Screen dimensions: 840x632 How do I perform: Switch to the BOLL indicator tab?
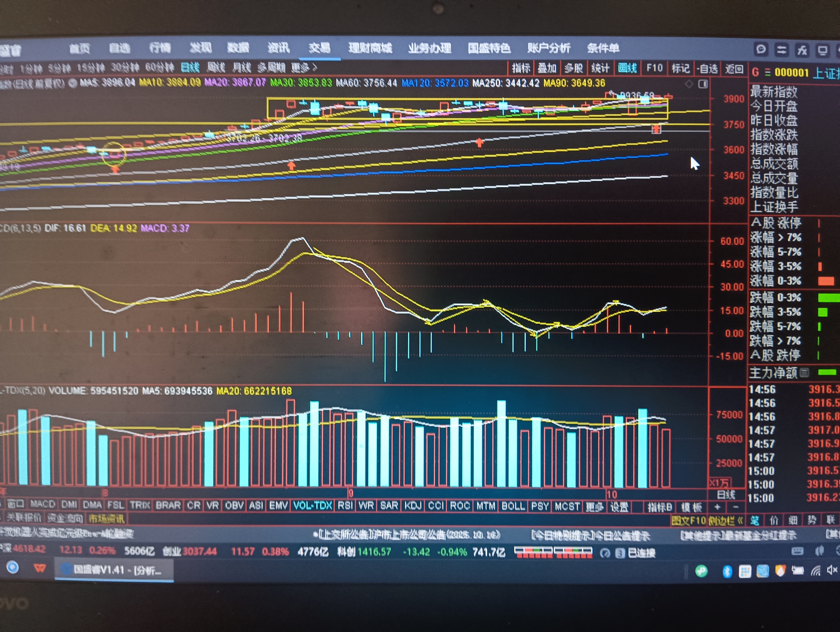pyautogui.click(x=513, y=506)
